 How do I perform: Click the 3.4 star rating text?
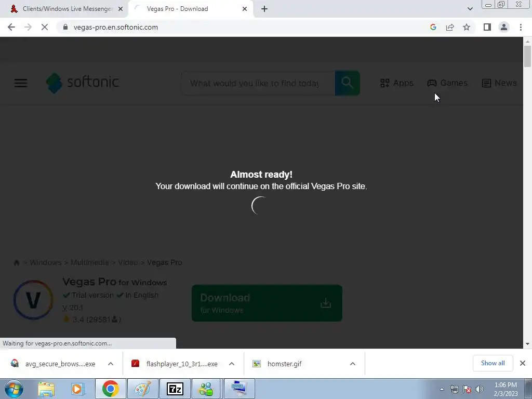tap(91, 320)
